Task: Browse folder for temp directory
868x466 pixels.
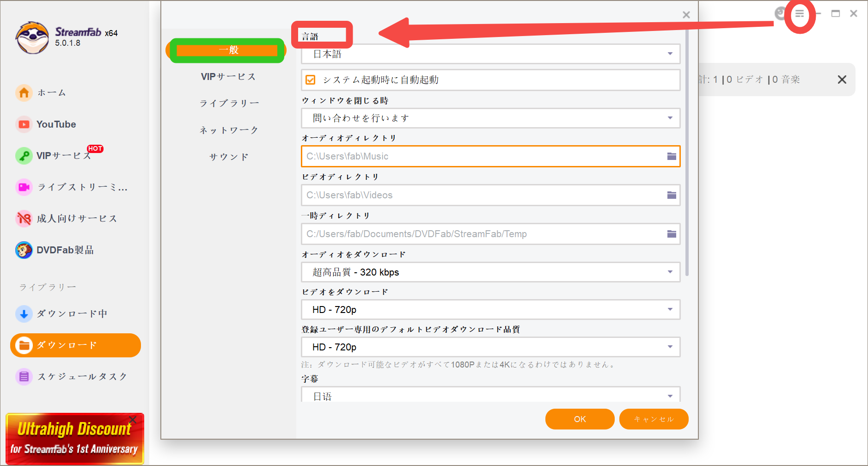Action: tap(672, 234)
